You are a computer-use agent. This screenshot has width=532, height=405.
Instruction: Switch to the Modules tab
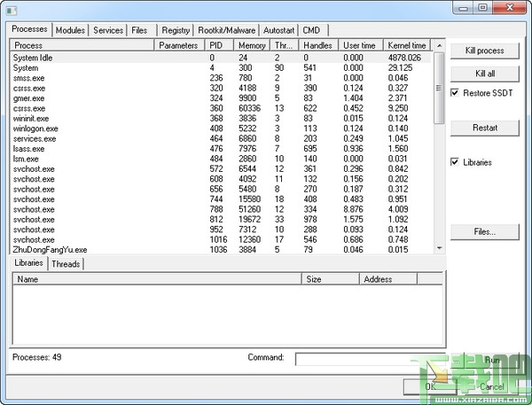[70, 30]
